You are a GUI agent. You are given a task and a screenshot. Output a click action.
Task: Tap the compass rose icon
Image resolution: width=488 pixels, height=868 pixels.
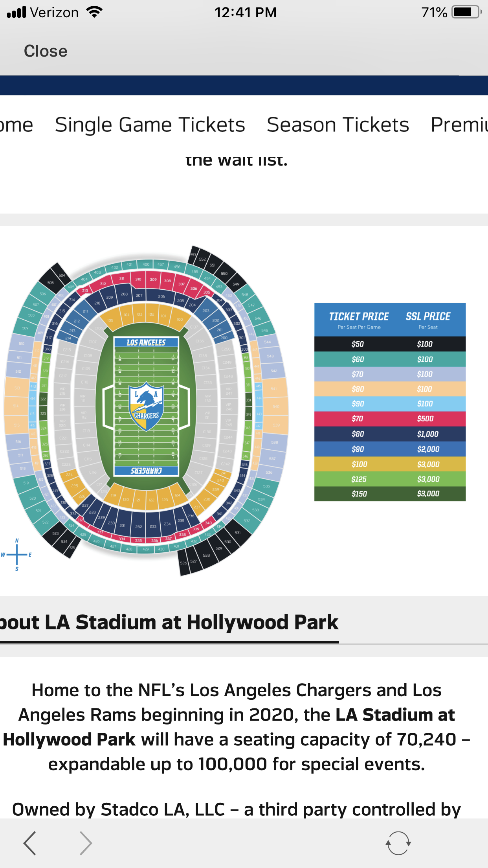17,555
